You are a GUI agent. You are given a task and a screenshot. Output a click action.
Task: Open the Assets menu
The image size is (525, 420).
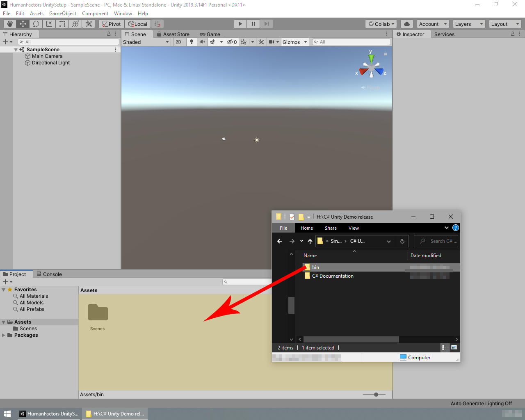click(x=37, y=14)
